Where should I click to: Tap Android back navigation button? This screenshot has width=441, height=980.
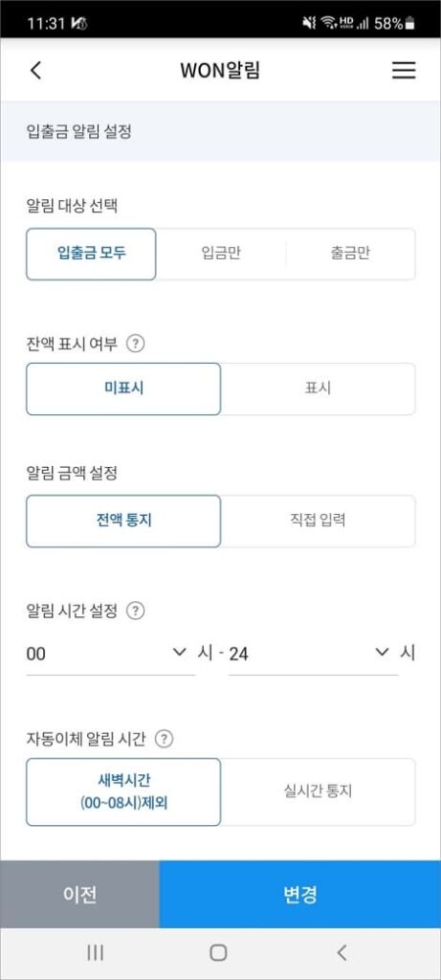click(x=342, y=952)
